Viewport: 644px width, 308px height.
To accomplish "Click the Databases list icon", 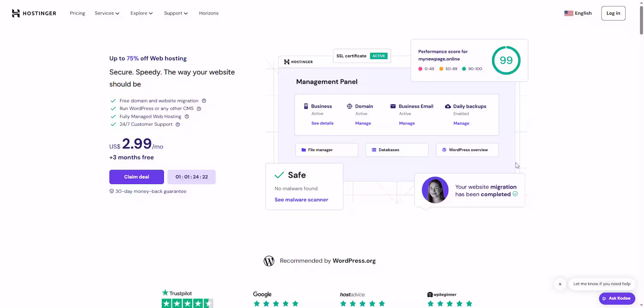I will point(374,150).
